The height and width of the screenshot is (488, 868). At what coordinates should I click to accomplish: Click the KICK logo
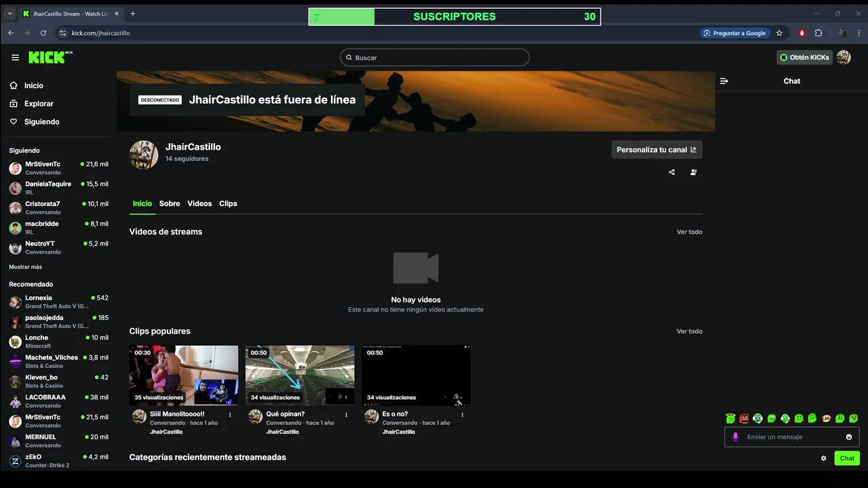[50, 58]
